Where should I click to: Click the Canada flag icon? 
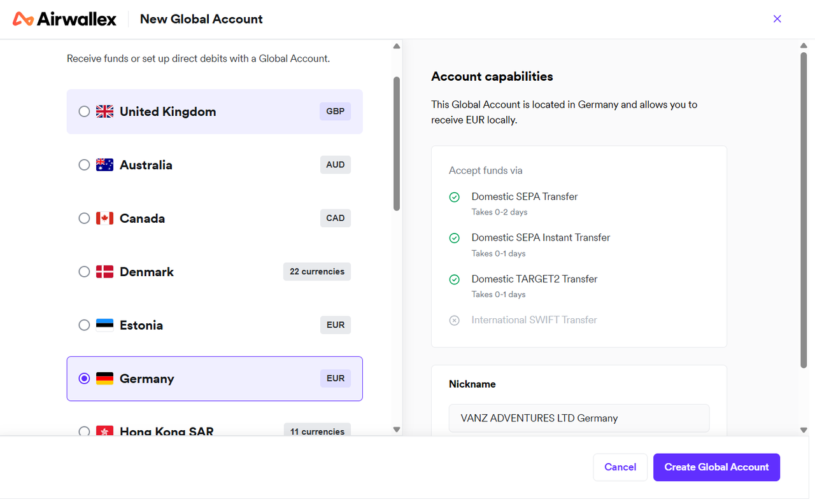point(104,218)
